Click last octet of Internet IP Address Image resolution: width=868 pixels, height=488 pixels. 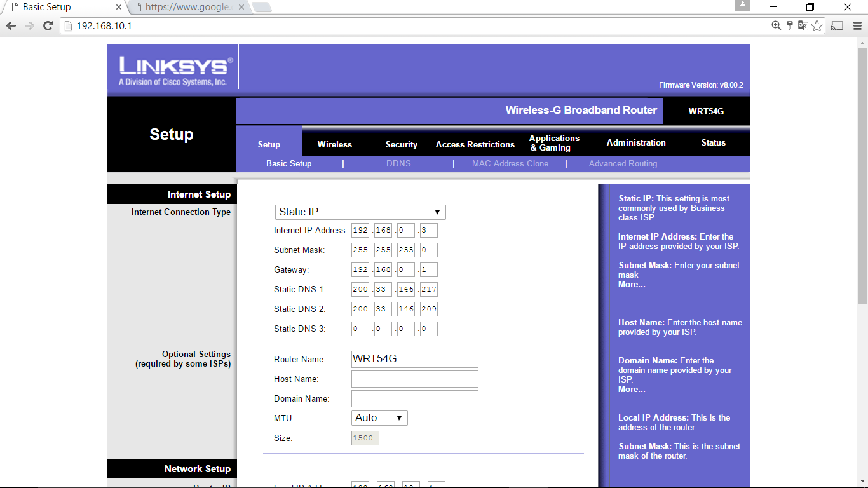click(429, 230)
